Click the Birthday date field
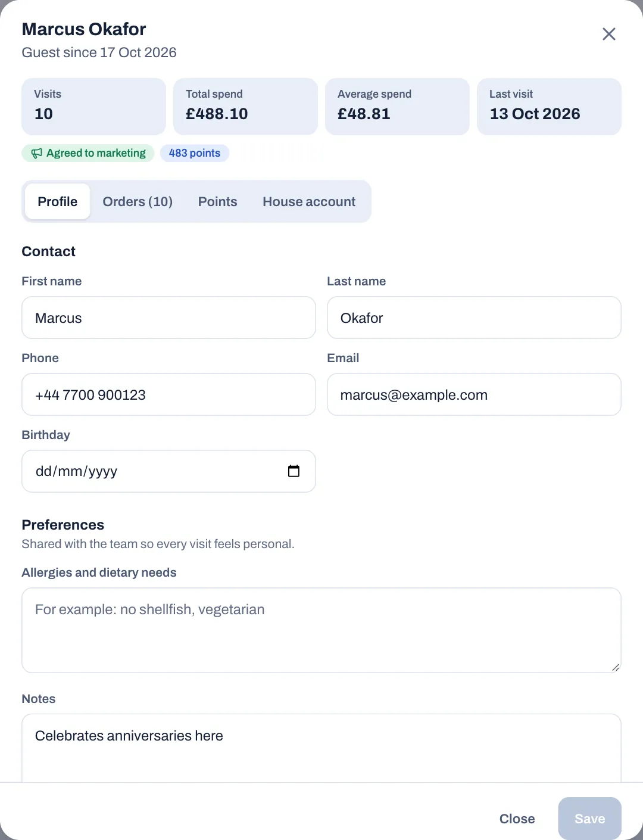Image resolution: width=643 pixels, height=840 pixels. [x=168, y=471]
